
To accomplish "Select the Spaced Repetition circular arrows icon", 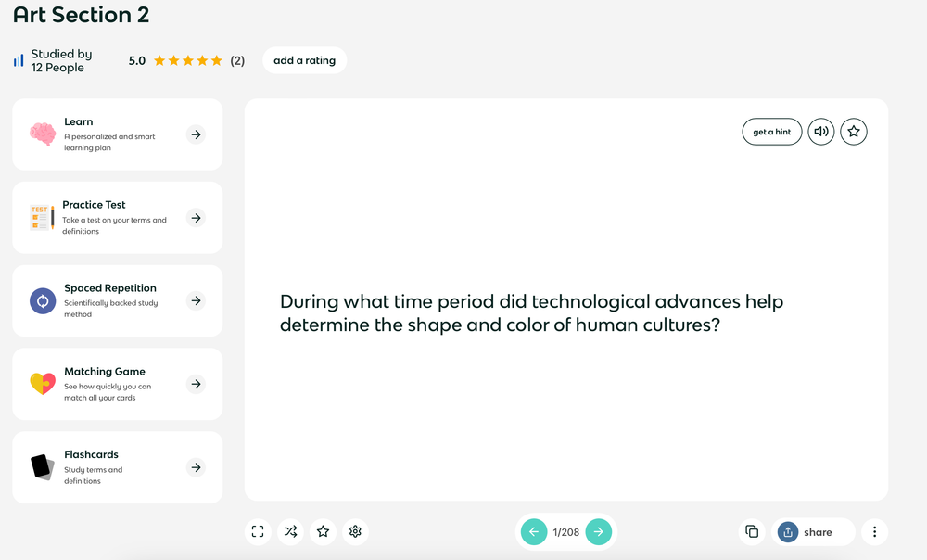I will tap(41, 300).
